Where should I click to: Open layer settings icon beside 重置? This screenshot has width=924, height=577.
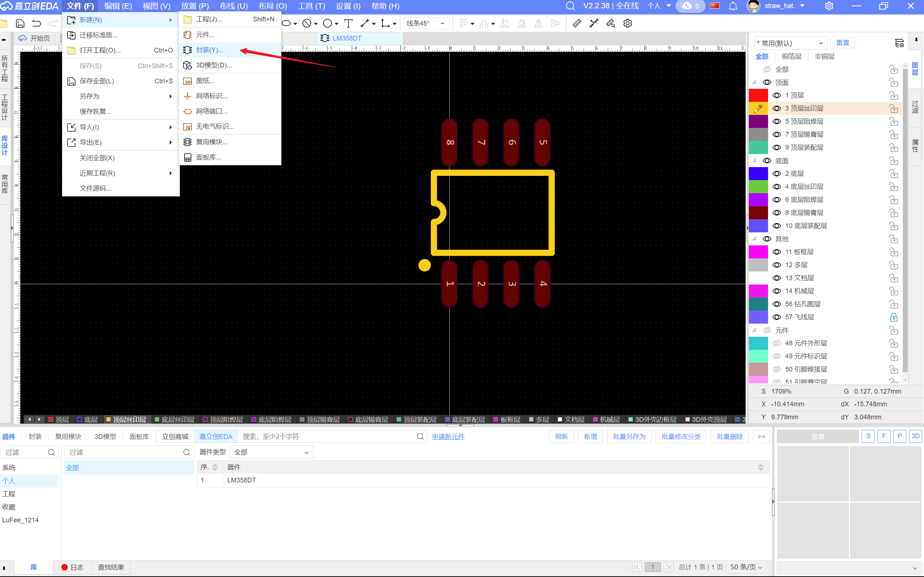[899, 43]
